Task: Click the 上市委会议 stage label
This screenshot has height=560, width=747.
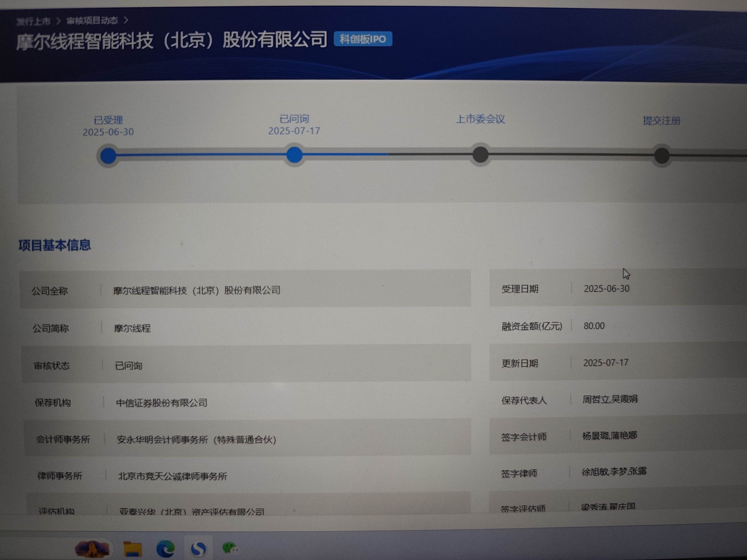Action: tap(480, 119)
